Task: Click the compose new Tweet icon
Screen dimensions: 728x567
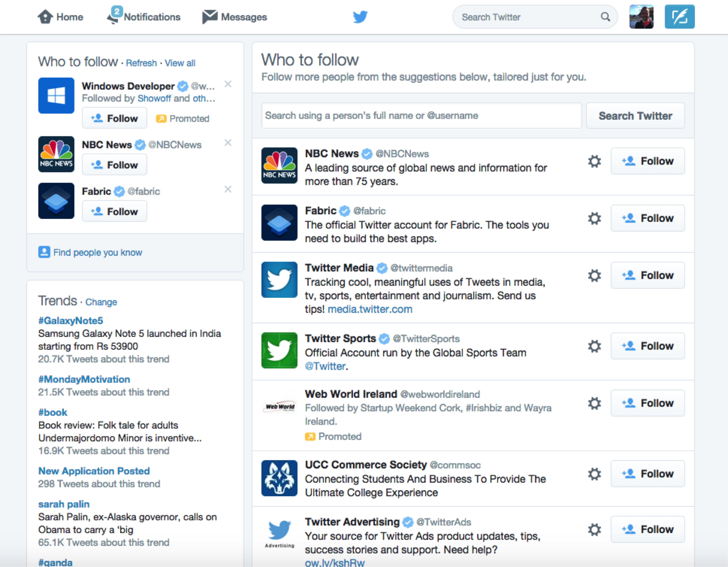Action: tap(679, 17)
